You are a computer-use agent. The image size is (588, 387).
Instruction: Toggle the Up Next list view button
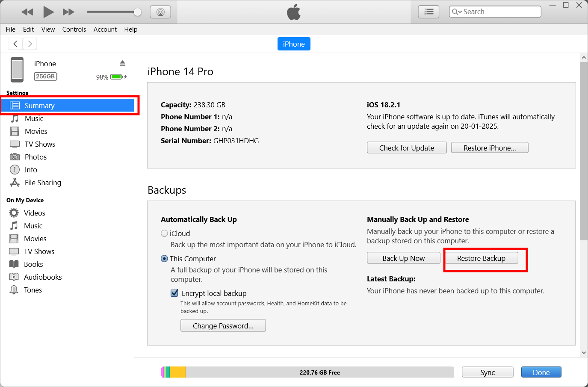pos(428,12)
